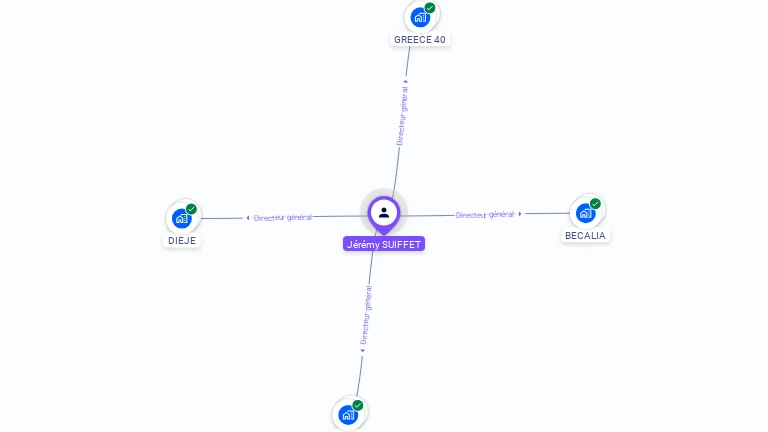Select Directeur général label toward BECALIA
The width and height of the screenshot is (768, 432).
[x=485, y=215]
